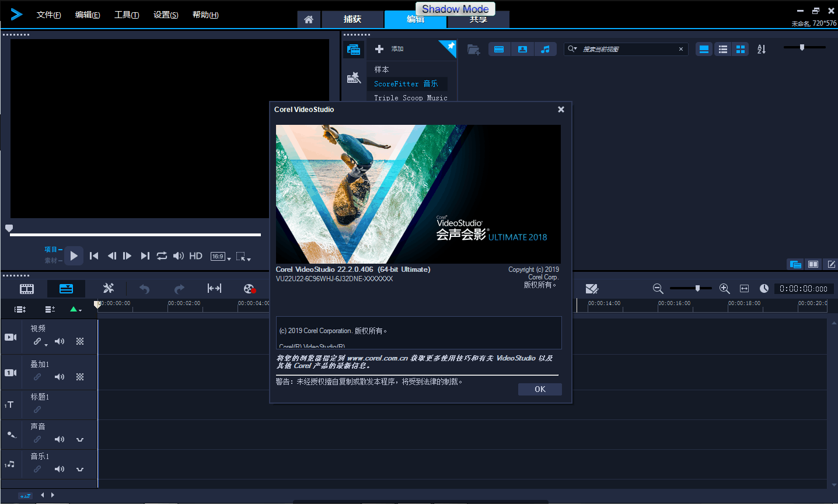
Task: Open the 设置 menu
Action: point(166,15)
